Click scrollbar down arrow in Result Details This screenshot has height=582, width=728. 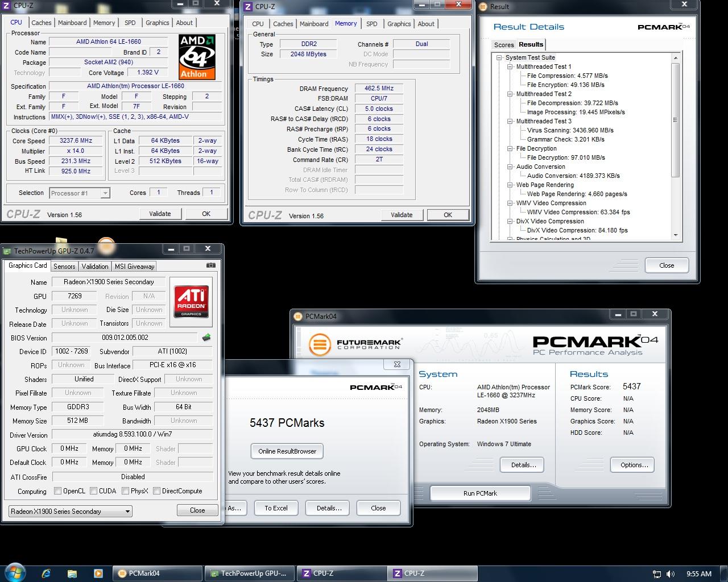click(676, 235)
